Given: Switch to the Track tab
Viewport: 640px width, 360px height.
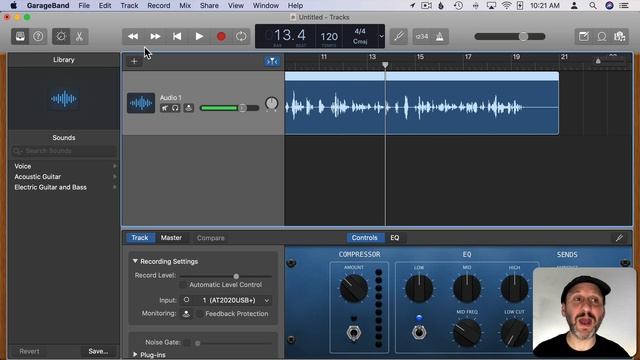Looking at the screenshot, I should [x=140, y=238].
